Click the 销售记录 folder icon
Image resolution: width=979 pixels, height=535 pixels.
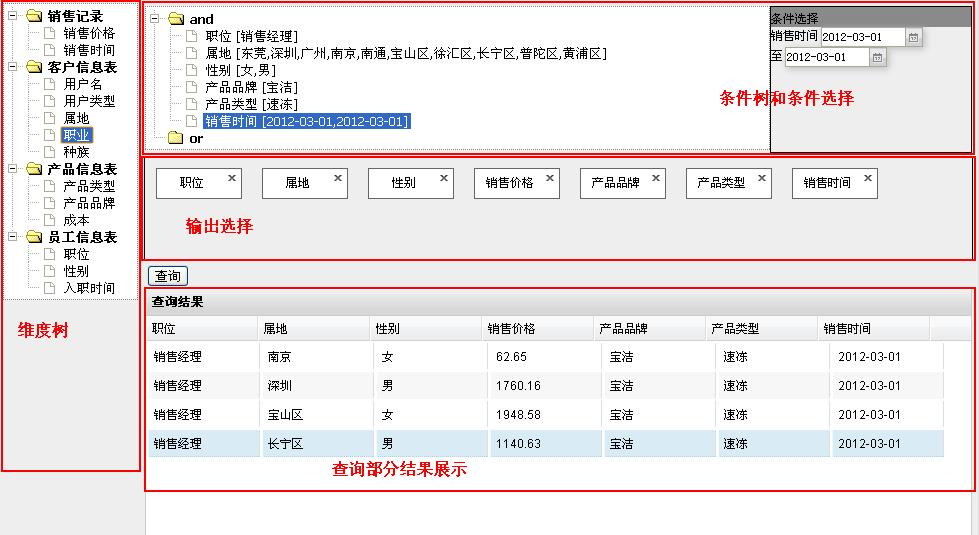[34, 16]
